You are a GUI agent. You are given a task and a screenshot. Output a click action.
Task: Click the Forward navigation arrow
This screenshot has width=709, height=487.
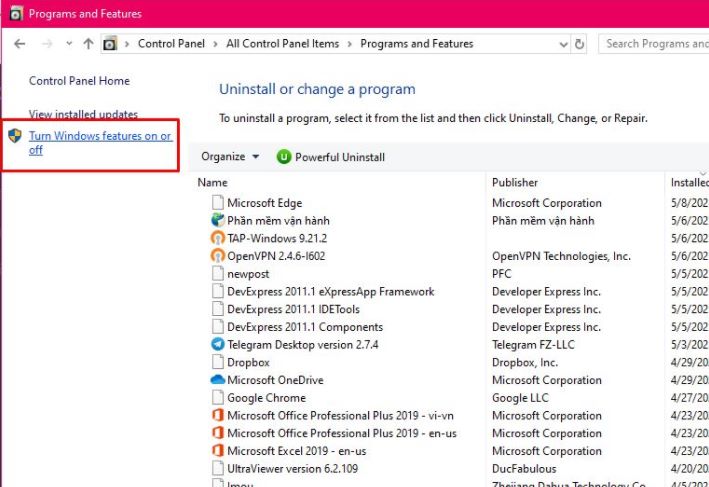47,44
